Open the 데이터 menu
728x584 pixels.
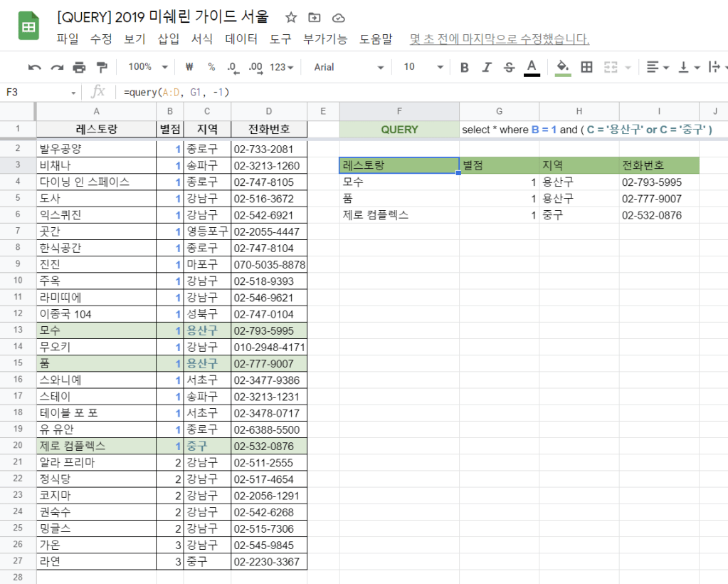point(241,39)
